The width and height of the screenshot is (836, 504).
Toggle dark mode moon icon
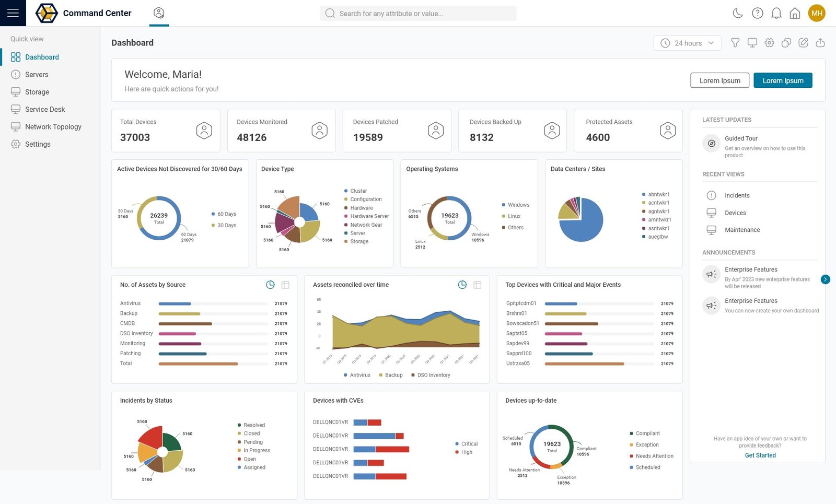(738, 13)
